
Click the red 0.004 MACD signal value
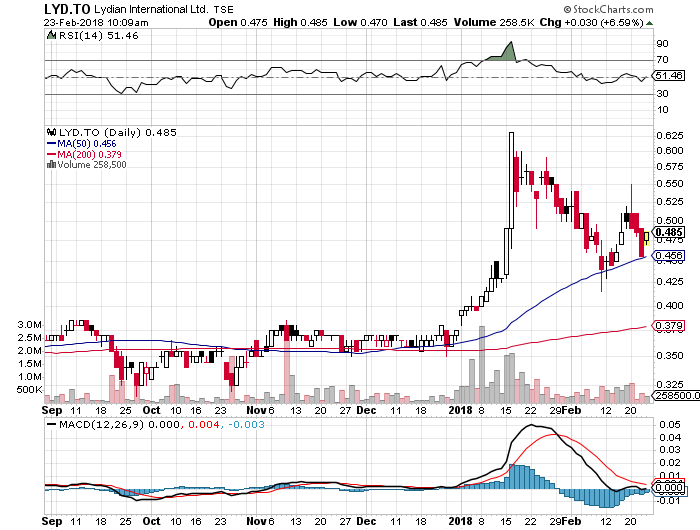click(x=204, y=424)
